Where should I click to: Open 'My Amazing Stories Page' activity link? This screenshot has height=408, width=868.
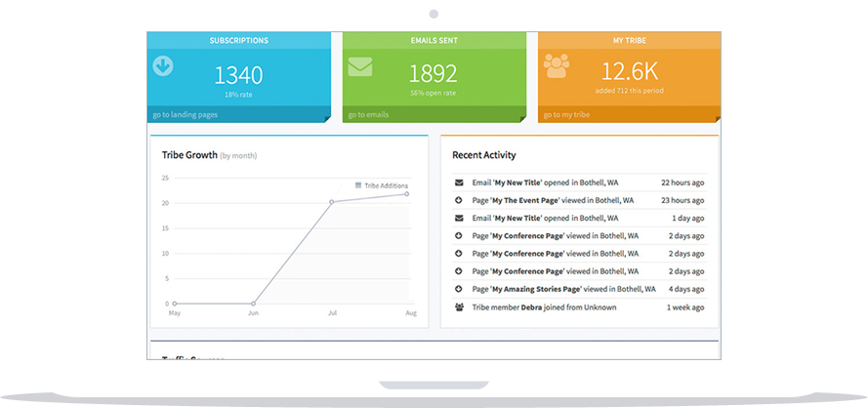click(x=536, y=289)
